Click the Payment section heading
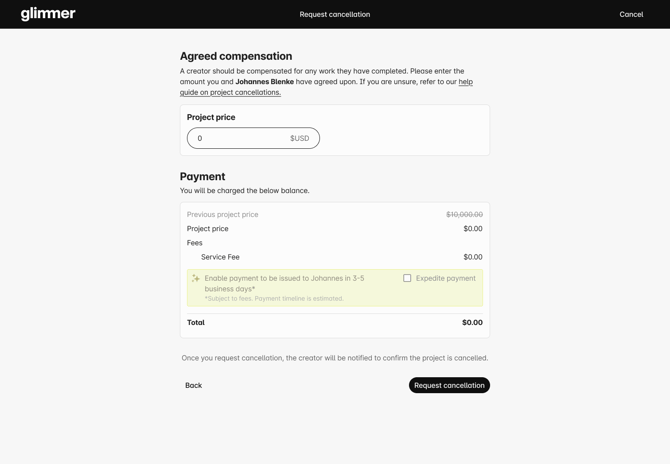Screen dimensions: 670x464 coord(202,176)
